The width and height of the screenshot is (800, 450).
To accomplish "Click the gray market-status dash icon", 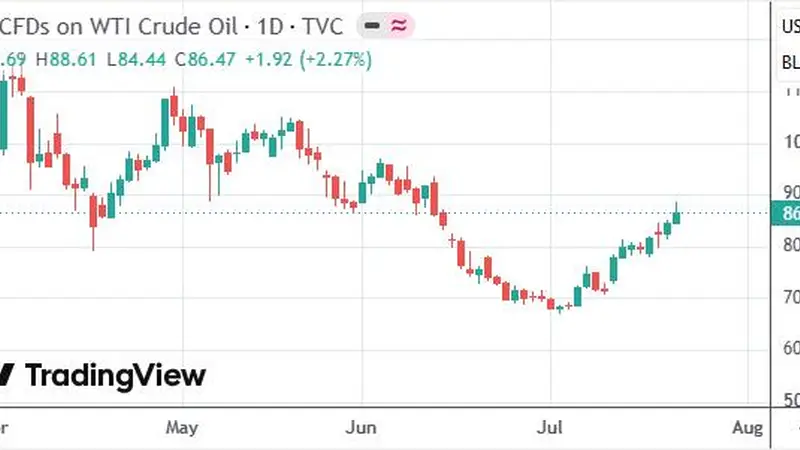I will click(372, 26).
